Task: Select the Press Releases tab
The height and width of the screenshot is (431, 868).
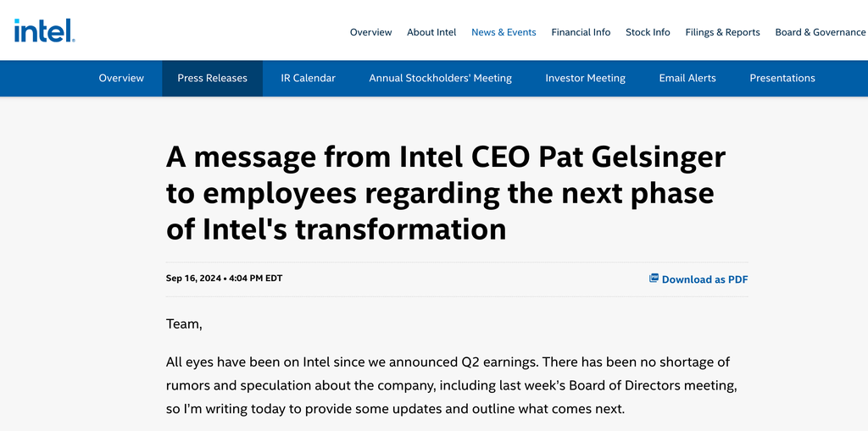Action: click(x=212, y=78)
